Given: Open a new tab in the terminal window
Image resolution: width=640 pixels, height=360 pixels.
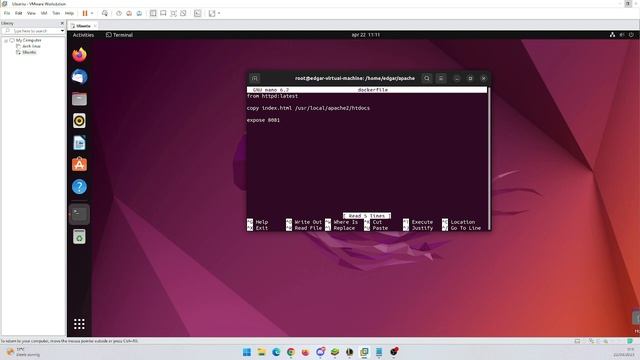Looking at the screenshot, I should [x=255, y=78].
